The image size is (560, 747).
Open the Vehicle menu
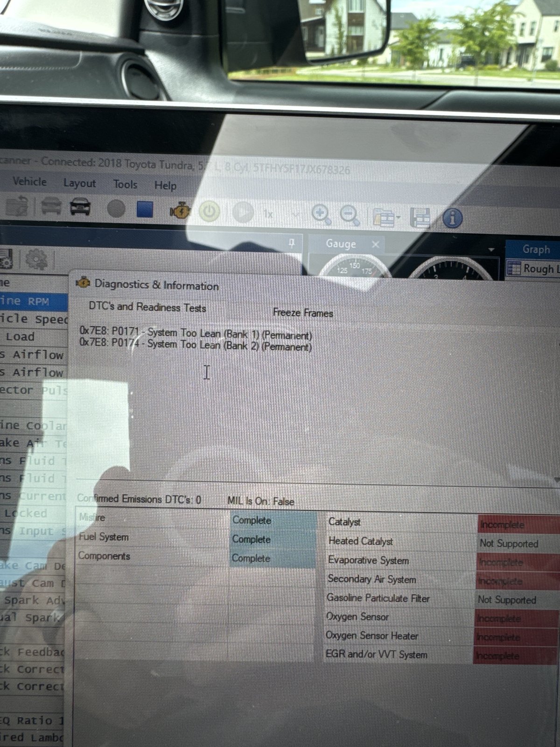coord(29,182)
